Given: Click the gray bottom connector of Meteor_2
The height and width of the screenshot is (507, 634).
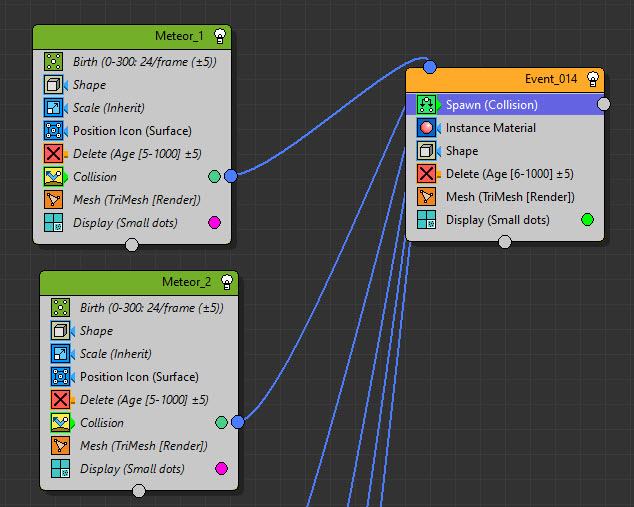Looking at the screenshot, I should click(139, 491).
